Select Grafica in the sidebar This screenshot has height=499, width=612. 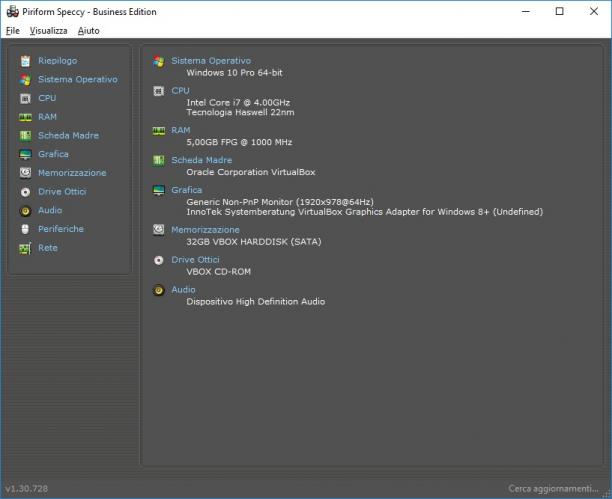tap(53, 154)
